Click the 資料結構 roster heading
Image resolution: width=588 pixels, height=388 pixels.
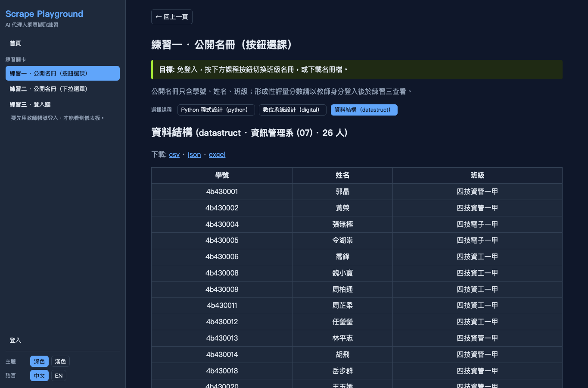click(x=249, y=132)
